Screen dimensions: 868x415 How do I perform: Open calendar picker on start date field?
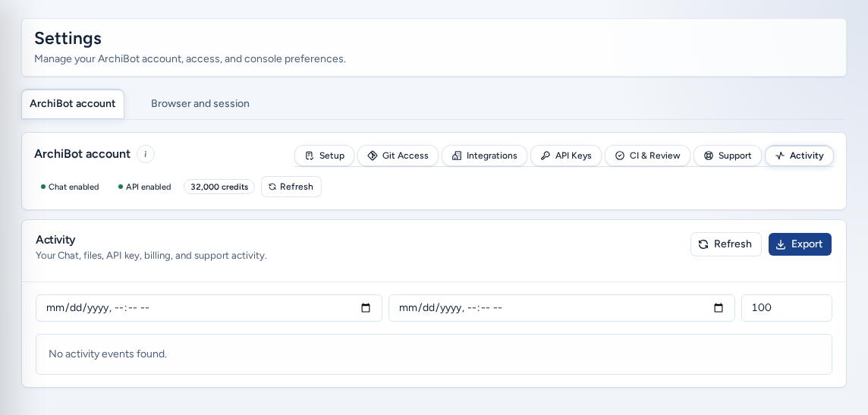click(366, 308)
